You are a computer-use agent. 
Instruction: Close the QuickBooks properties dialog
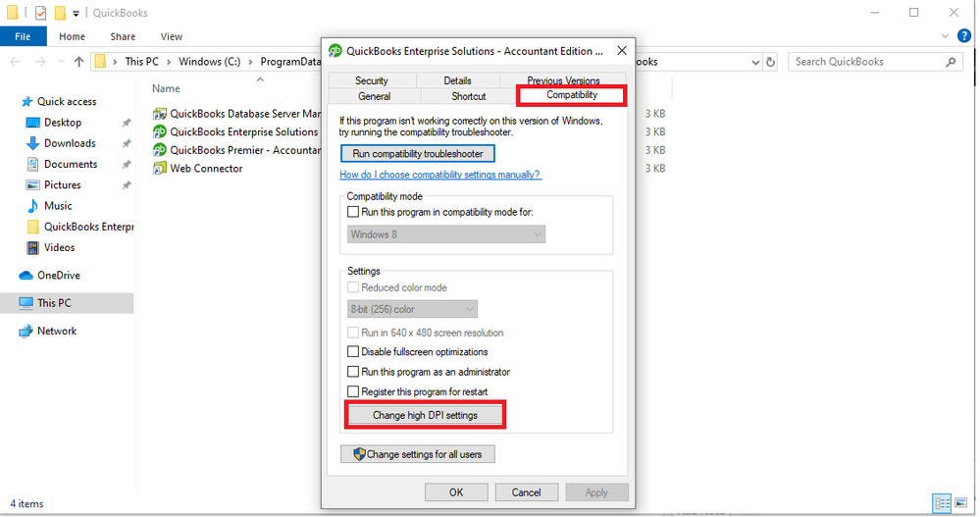[x=622, y=51]
